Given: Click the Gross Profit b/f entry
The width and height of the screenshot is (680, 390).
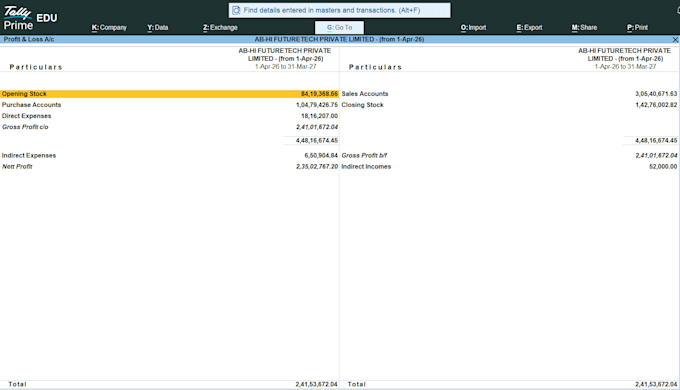Looking at the screenshot, I should pos(364,155).
